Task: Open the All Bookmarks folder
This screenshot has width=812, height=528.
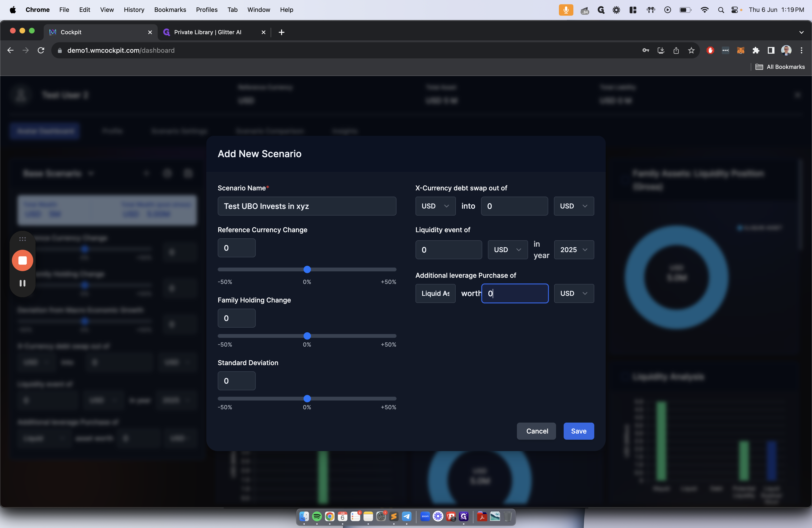Action: (780, 67)
